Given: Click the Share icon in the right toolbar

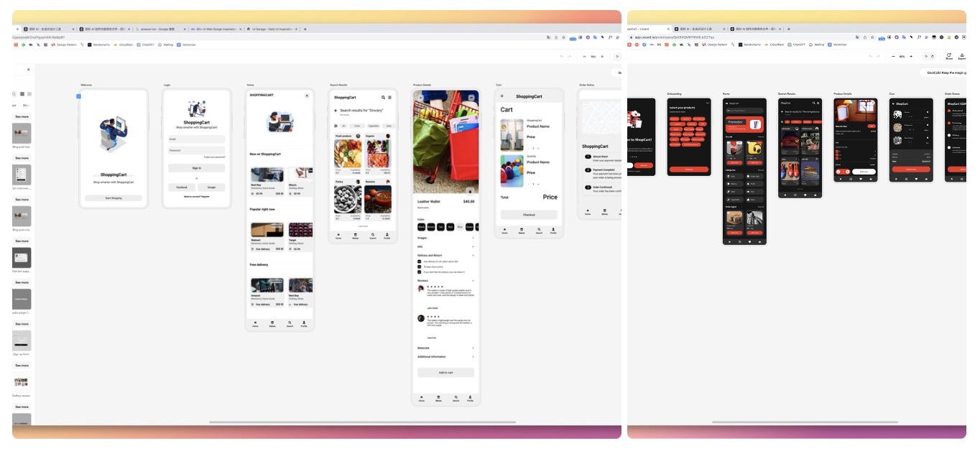Looking at the screenshot, I should point(948,55).
